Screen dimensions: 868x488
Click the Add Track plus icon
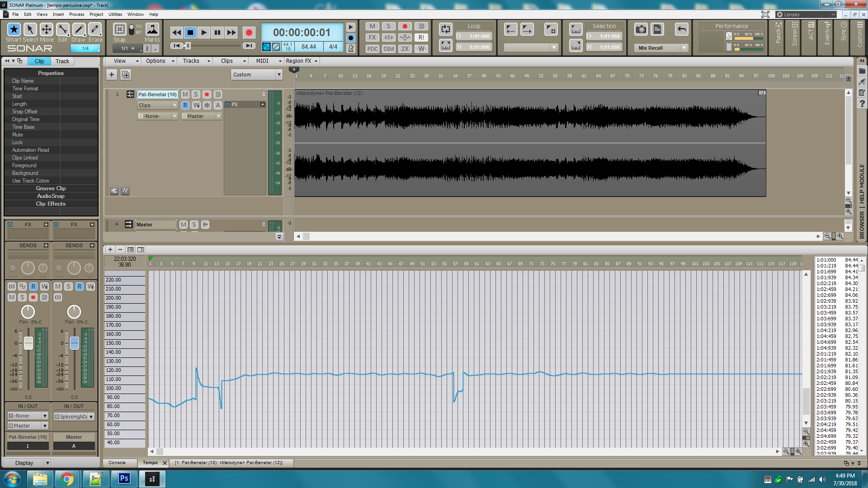coord(112,75)
